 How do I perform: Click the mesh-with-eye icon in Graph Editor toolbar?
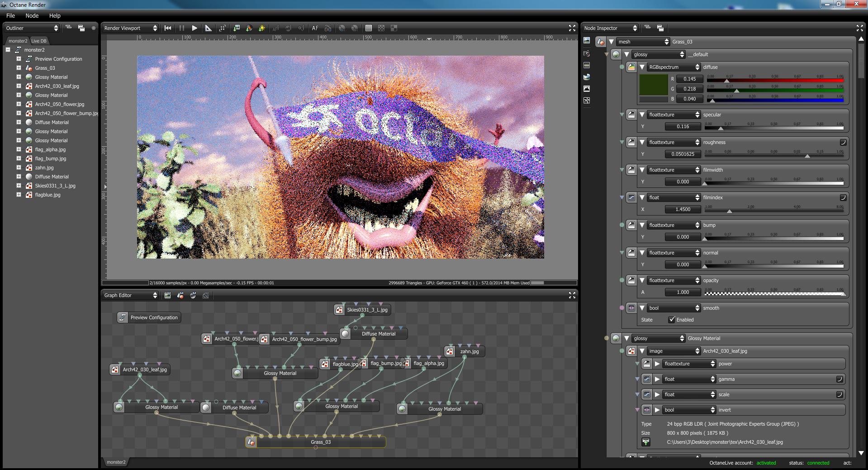pyautogui.click(x=180, y=295)
